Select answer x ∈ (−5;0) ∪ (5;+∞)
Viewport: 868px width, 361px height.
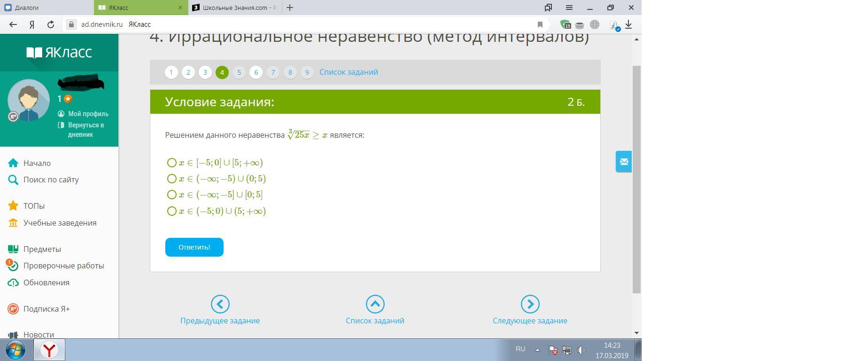coord(172,211)
